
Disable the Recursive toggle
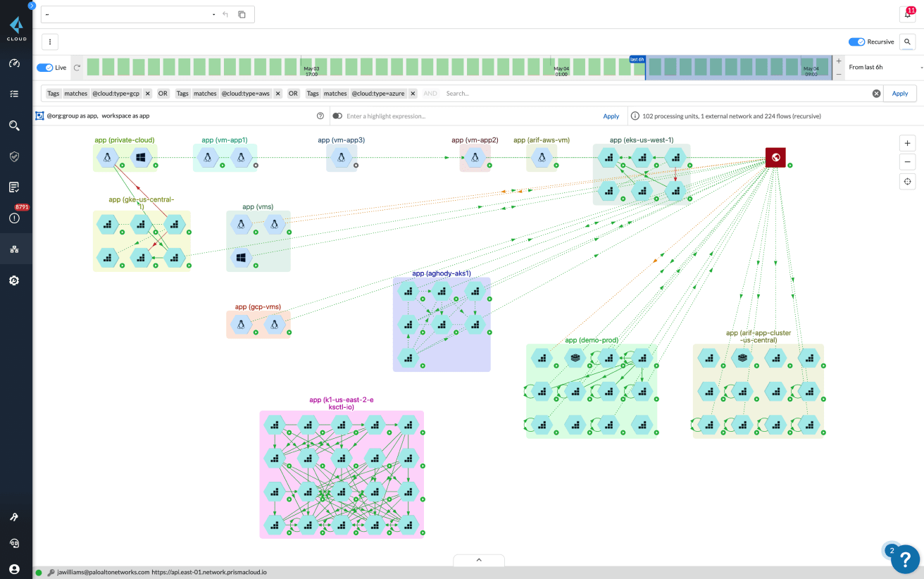[858, 42]
